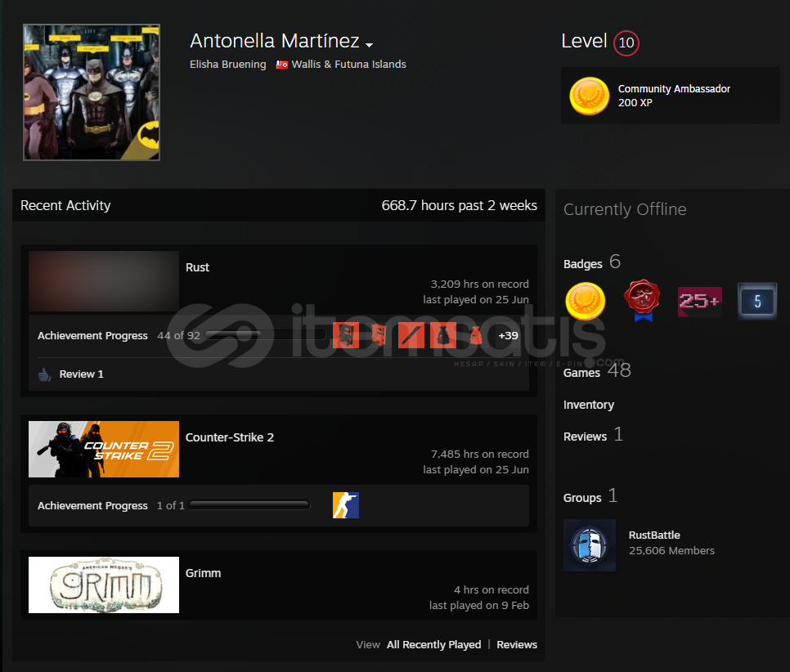This screenshot has width=790, height=672.
Task: Click 'Achievement Progress' label in Counter-Strike 2 row
Action: coord(92,505)
